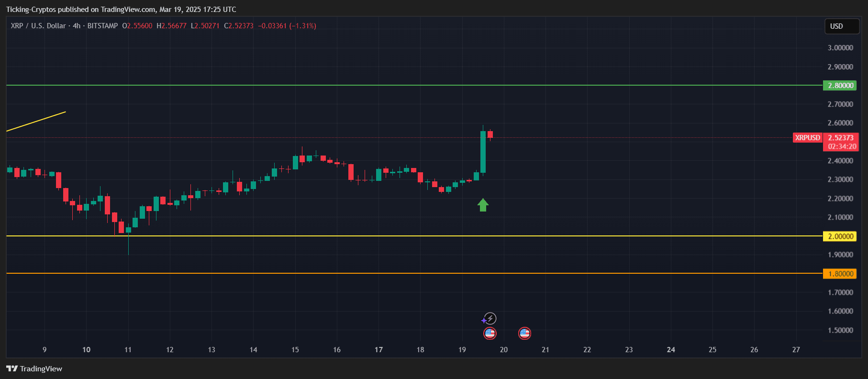The height and width of the screenshot is (379, 868).
Task: Click the green 2.80000 price line label
Action: tap(840, 85)
